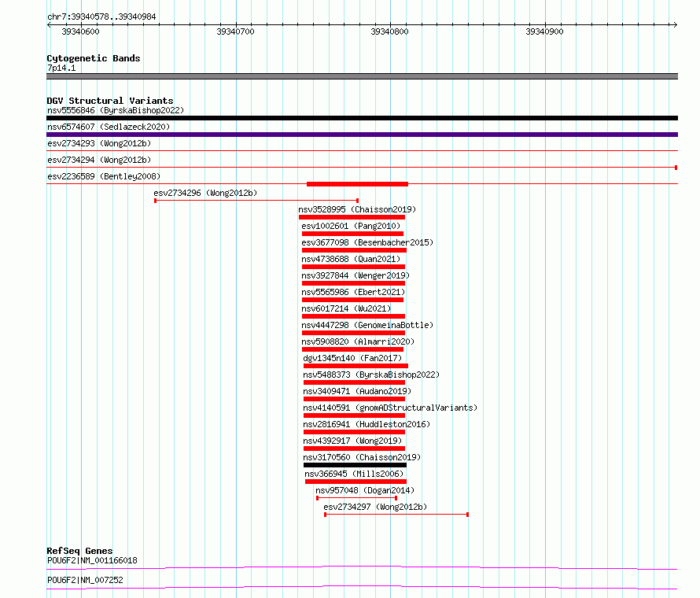Open esv2734297 (Wong2012b) variant label
Screen dimensions: 700x598
point(375,507)
